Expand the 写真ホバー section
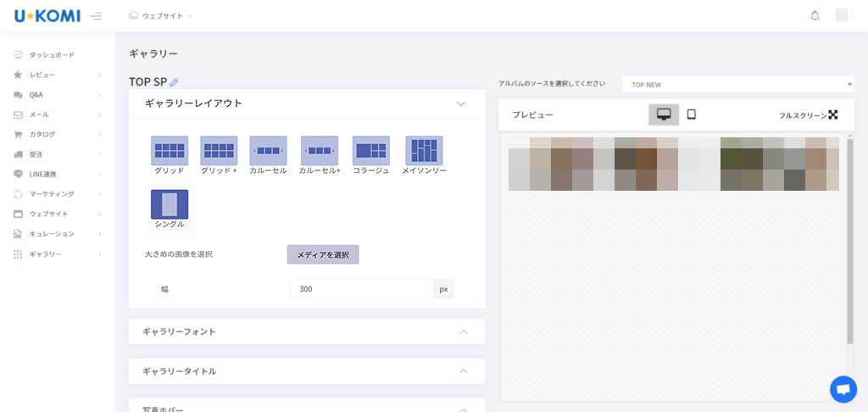Viewport: 868px width, 412px height. point(307,406)
